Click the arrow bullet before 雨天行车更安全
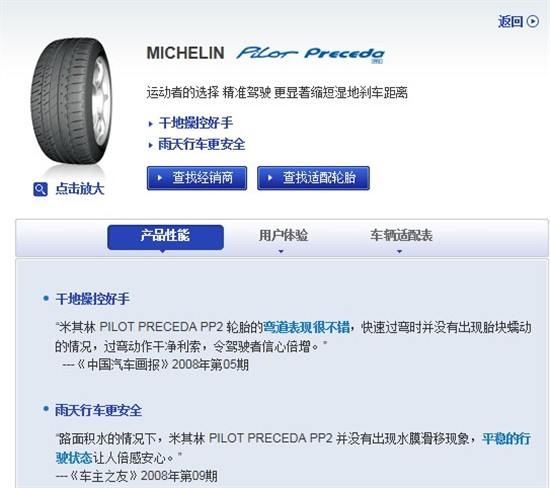Image resolution: width=550 pixels, height=488 pixels. click(x=150, y=145)
